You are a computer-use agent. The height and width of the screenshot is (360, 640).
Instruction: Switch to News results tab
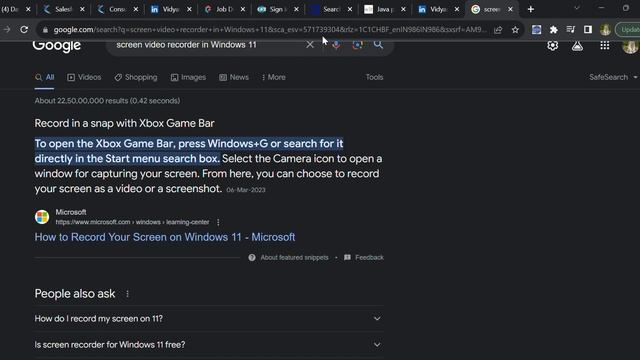coord(234,77)
